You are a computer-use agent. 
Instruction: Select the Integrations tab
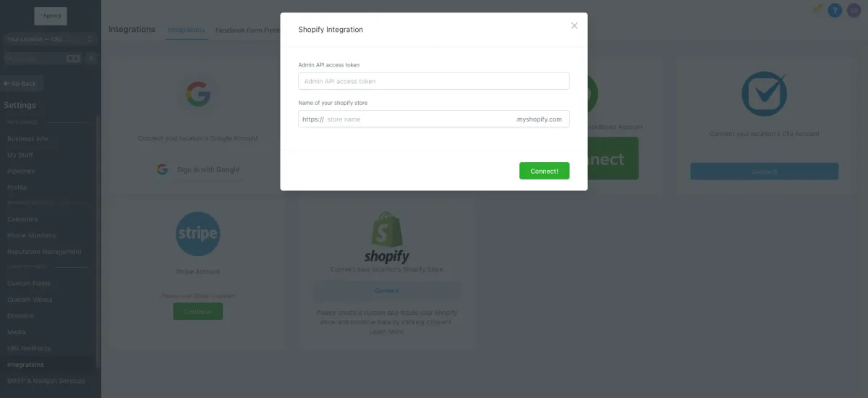tap(186, 30)
